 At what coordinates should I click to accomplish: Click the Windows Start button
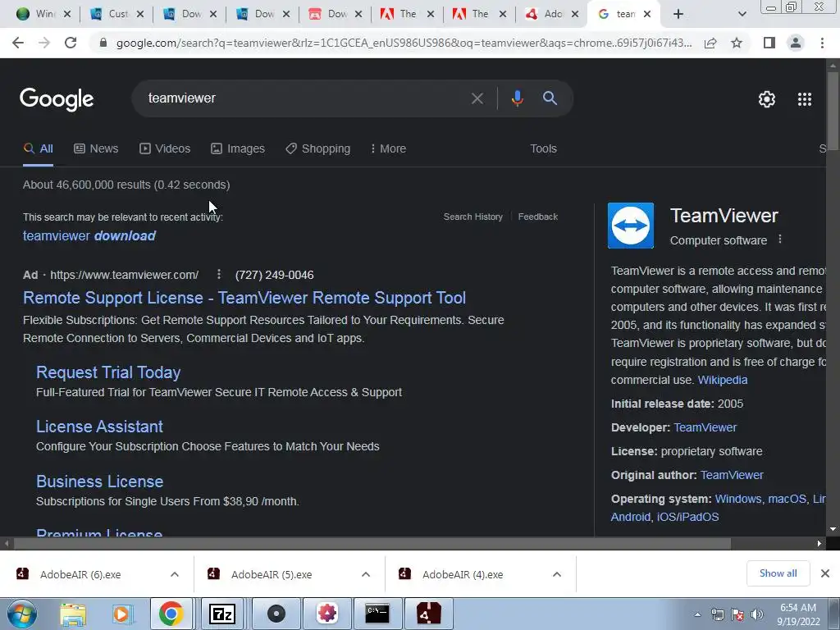coord(22,614)
